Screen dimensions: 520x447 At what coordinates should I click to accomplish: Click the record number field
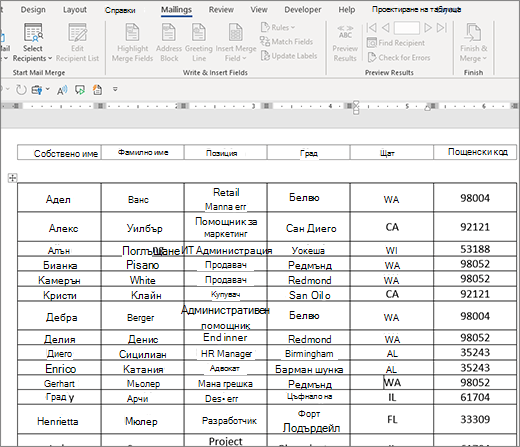pyautogui.click(x=407, y=28)
